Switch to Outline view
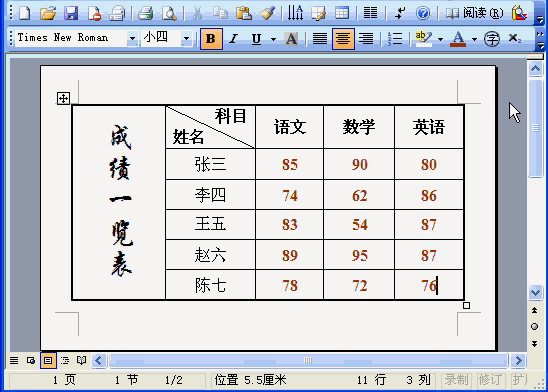The width and height of the screenshot is (548, 392). tap(65, 360)
